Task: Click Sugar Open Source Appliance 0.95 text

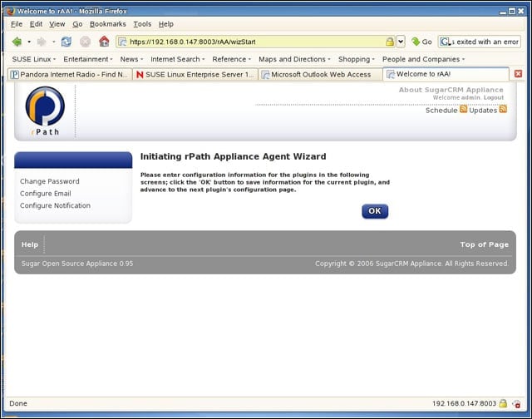Action: pos(77,264)
